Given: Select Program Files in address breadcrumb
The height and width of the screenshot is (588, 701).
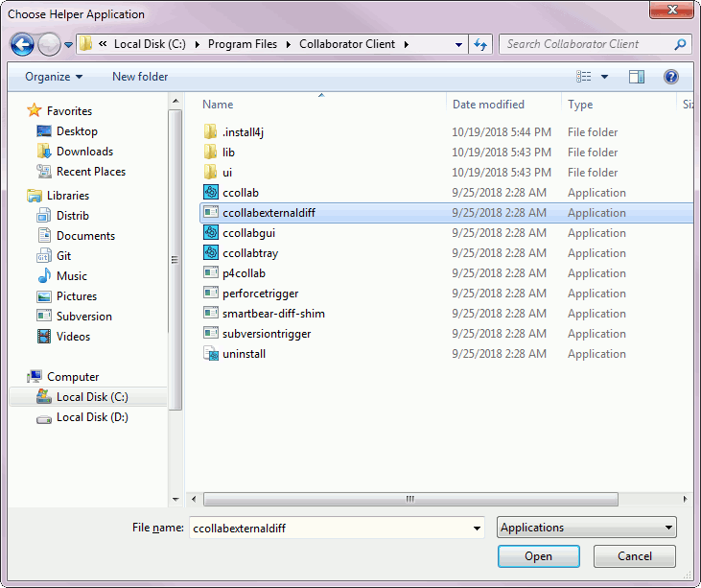Looking at the screenshot, I should (x=243, y=44).
